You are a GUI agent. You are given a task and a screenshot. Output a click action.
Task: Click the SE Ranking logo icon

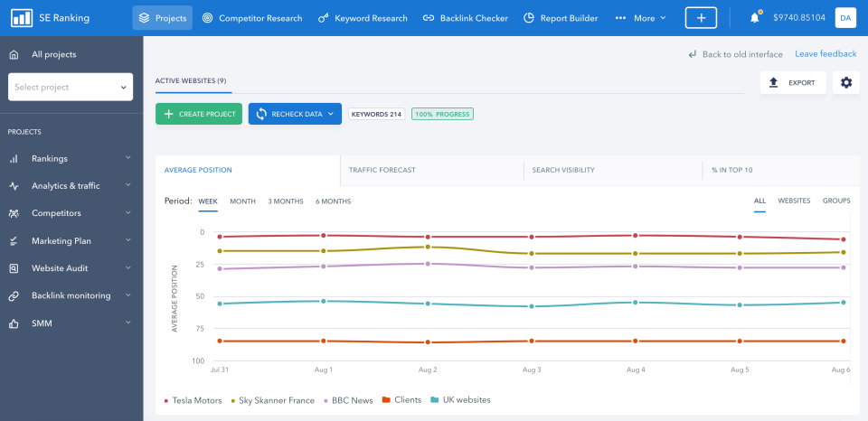(21, 18)
